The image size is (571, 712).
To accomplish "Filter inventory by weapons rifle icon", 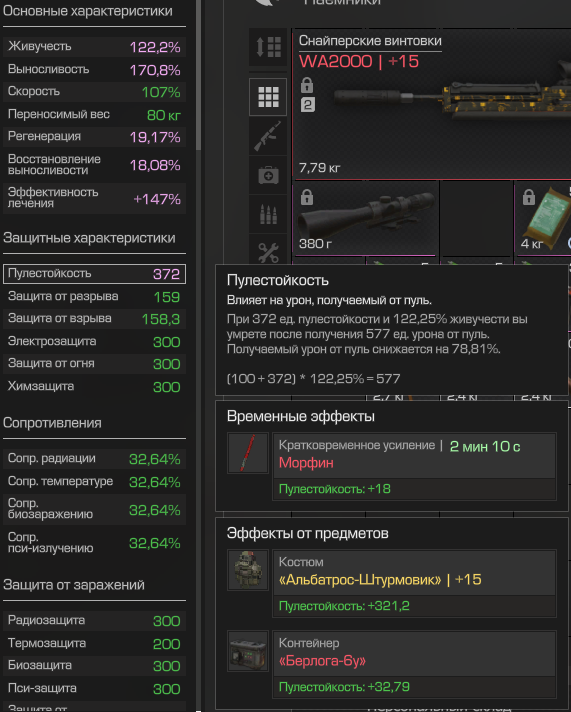I will 268,136.
